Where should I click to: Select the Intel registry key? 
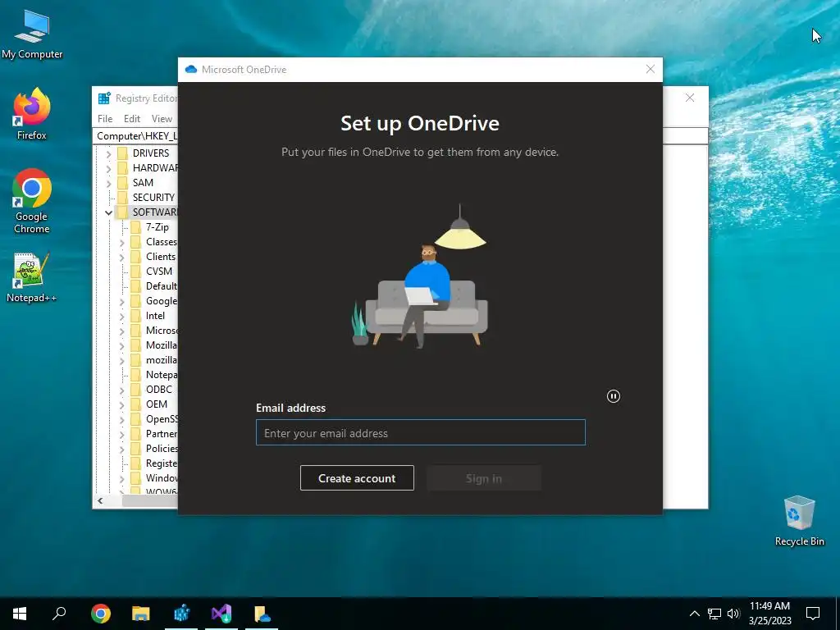155,316
